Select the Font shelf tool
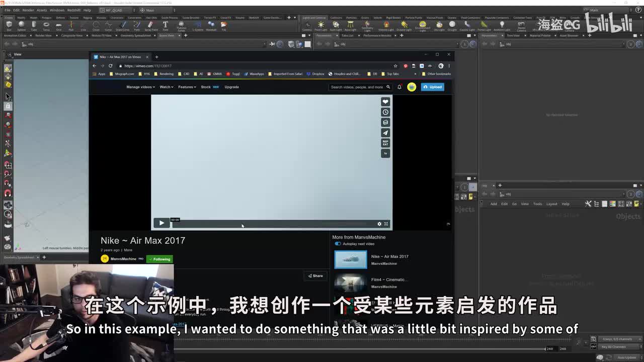Image resolution: width=644 pixels, height=362 pixels. tap(165, 25)
